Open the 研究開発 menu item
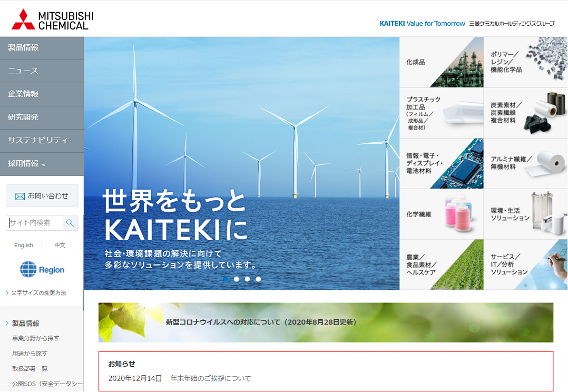The width and height of the screenshot is (568, 392). [42, 117]
